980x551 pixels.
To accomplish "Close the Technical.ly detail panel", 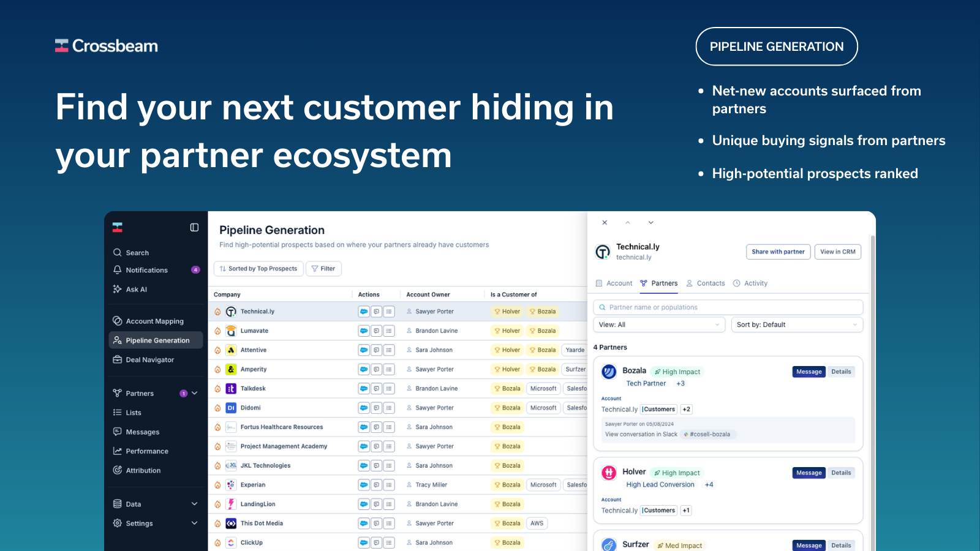I will (605, 222).
